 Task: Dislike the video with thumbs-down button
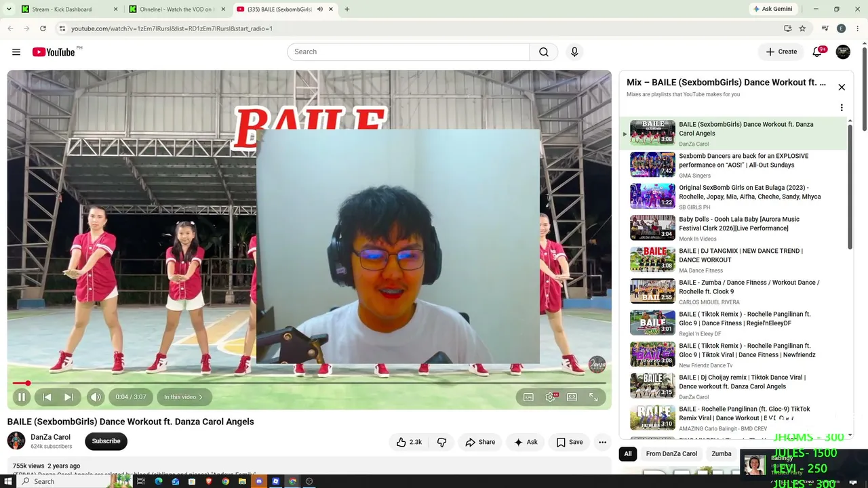[x=442, y=442]
